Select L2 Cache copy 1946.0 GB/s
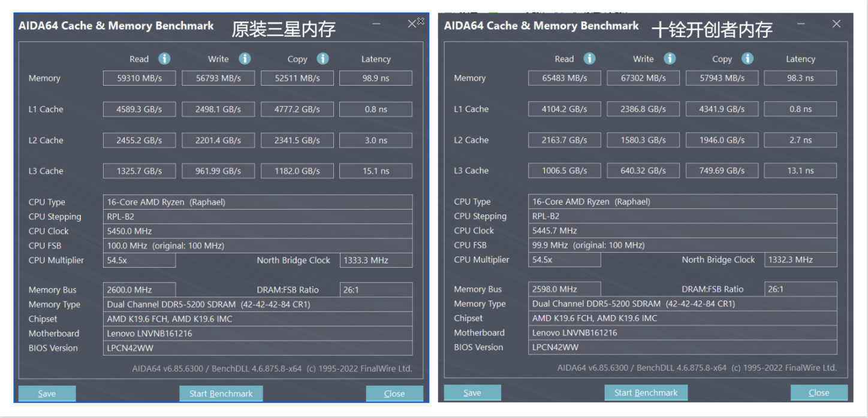868x418 pixels. [722, 140]
